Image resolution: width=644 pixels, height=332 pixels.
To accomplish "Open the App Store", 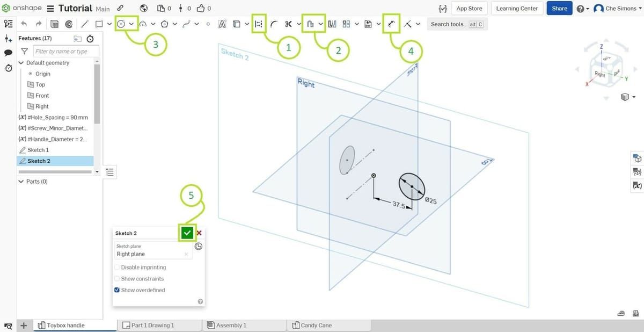I will (x=469, y=9).
